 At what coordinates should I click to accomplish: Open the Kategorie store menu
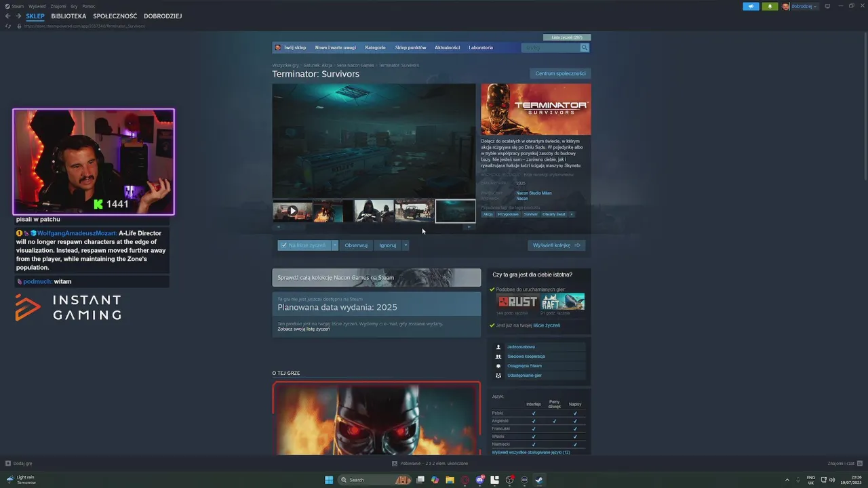pos(375,47)
